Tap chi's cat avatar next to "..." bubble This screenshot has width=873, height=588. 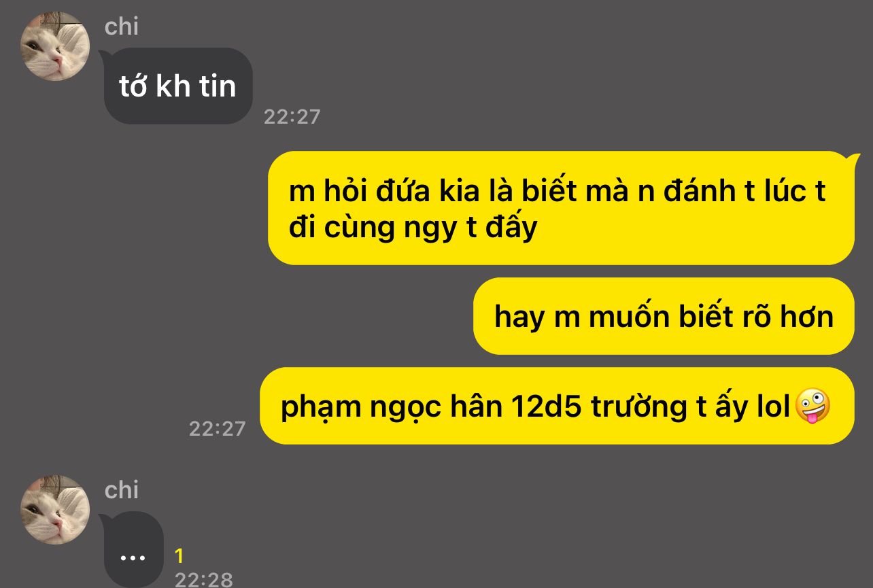click(55, 510)
